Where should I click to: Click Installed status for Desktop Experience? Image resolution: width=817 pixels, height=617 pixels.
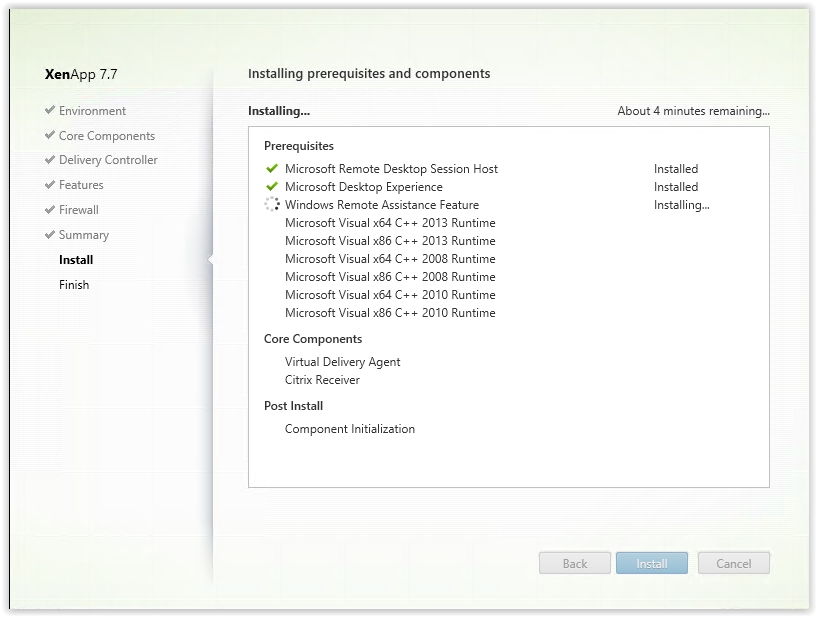[x=676, y=187]
